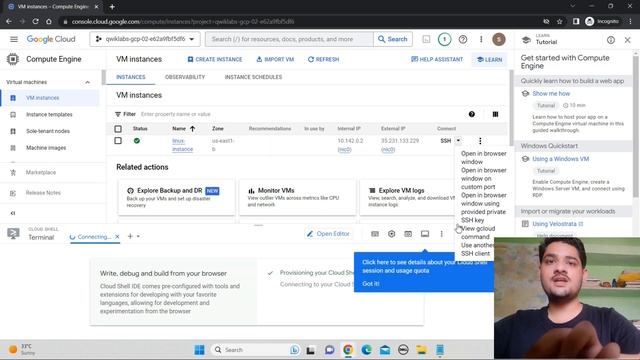Add a new Cloud Shell tab
The image size is (640, 360).
[130, 236]
